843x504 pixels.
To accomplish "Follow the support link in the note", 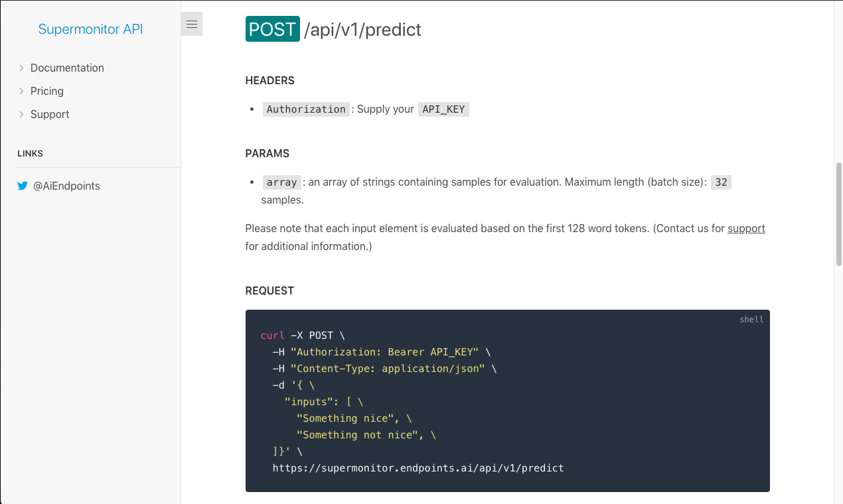I will [746, 228].
